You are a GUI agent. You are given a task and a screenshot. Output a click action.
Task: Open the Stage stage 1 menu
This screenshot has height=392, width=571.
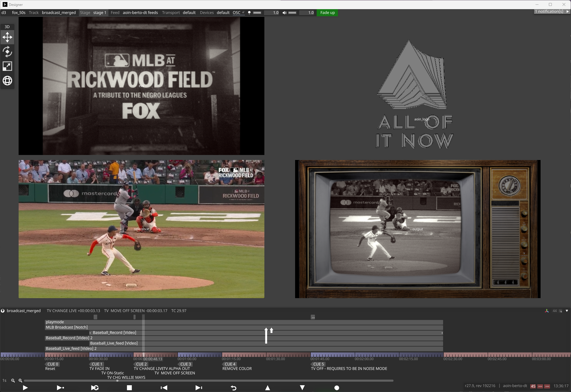tap(93, 12)
